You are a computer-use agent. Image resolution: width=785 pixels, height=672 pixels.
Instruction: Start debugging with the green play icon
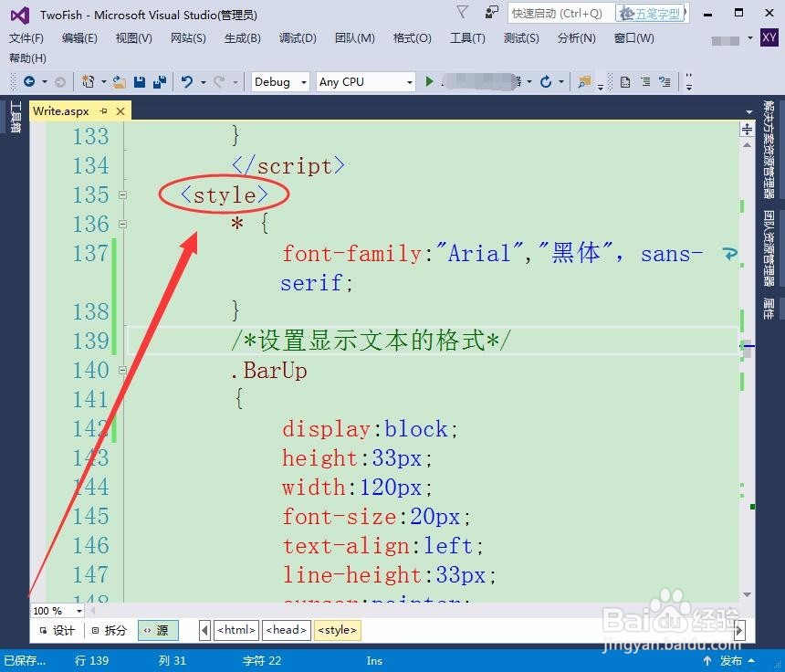429,81
